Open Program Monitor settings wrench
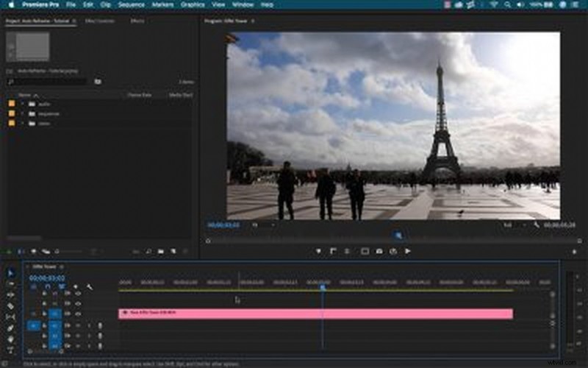588x368 pixels. (537, 225)
